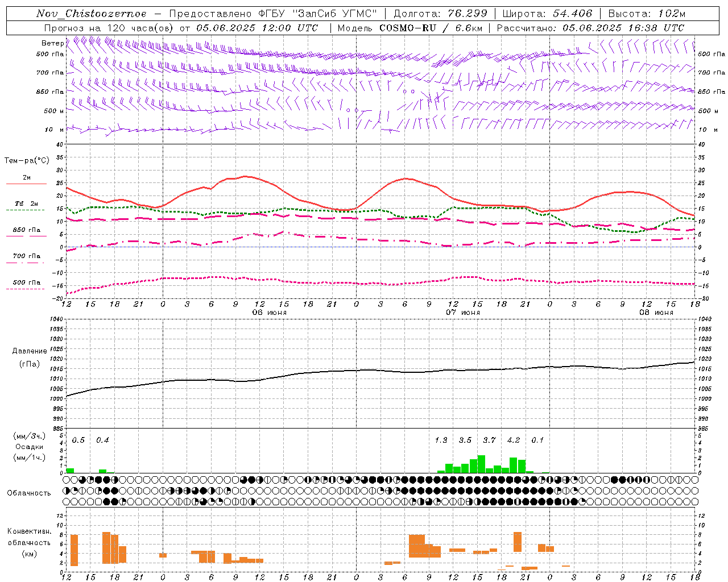Click the Nov_Chistoozernoe station title

click(x=91, y=14)
